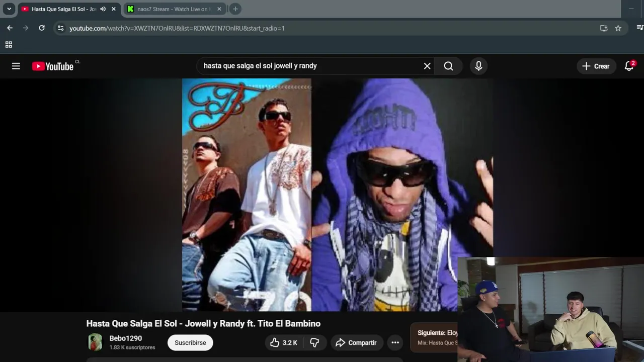
Task: Open the tab search dropdown arrow
Action: tap(9, 9)
